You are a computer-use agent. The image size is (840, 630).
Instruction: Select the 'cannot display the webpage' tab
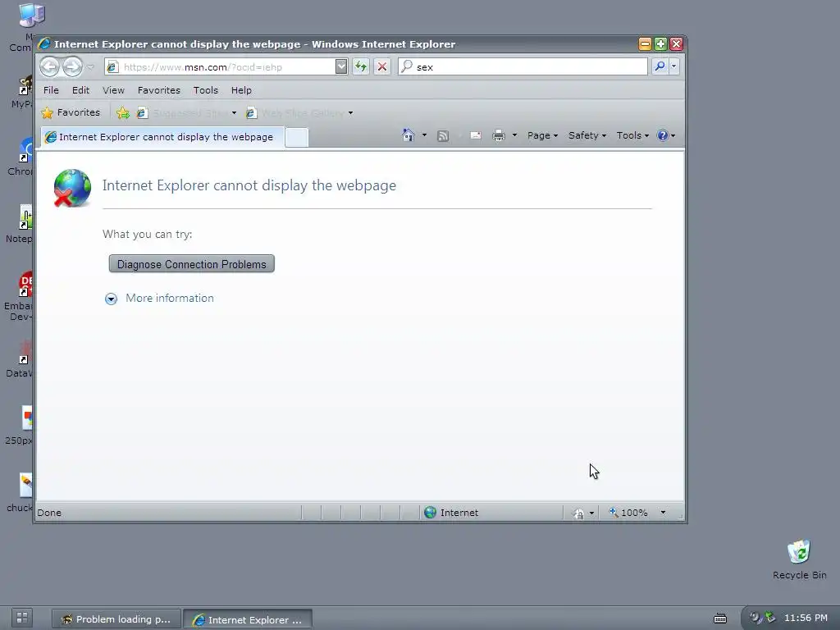click(162, 137)
